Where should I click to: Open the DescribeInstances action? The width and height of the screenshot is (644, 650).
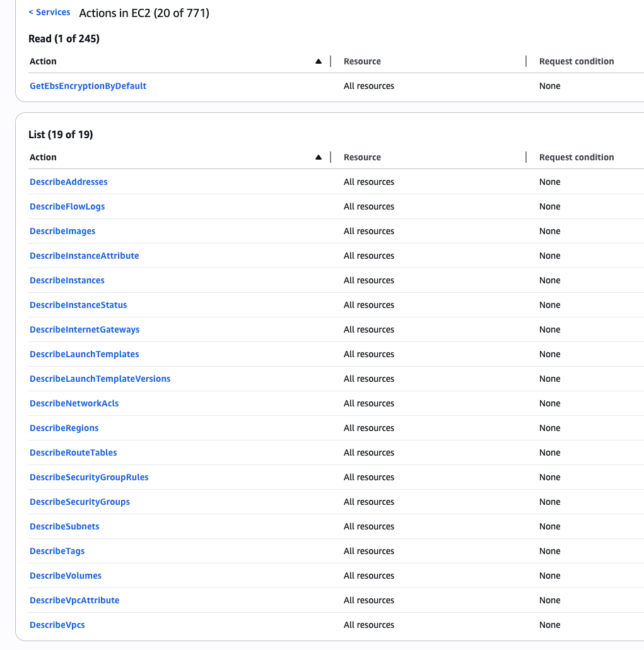pos(67,280)
